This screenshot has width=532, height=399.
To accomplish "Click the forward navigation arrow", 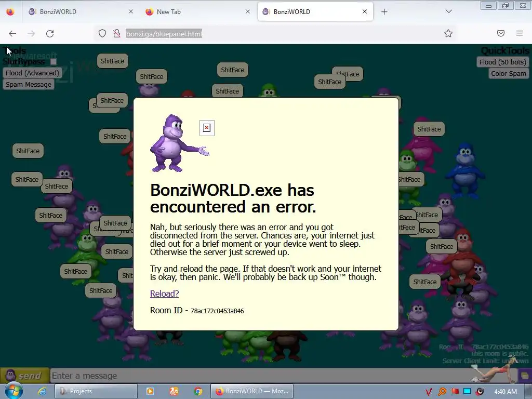I will point(31,34).
